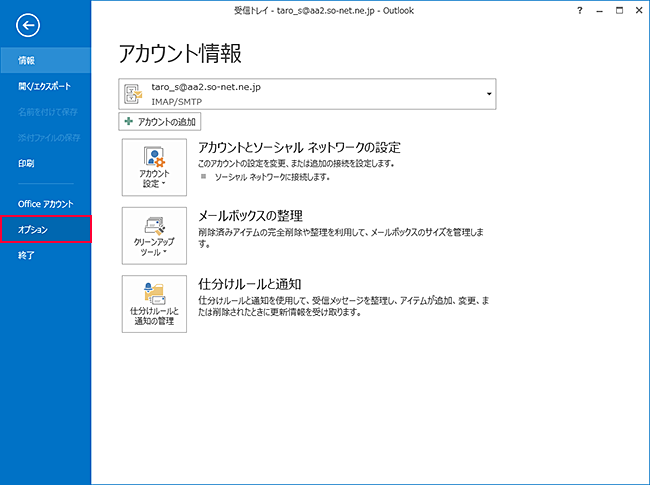Open the 開く/エクスポート tab
Image resolution: width=650 pixels, height=485 pixels.
pos(44,86)
